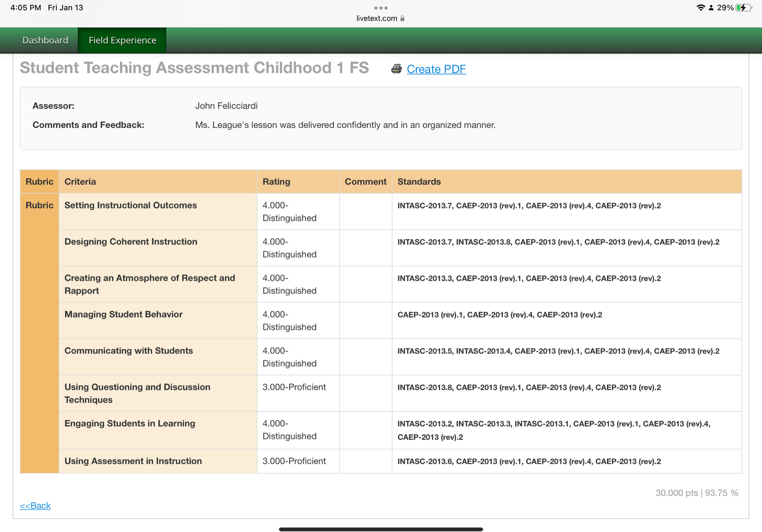Click the printer icon beside Create PDF
762x532 pixels.
point(396,69)
